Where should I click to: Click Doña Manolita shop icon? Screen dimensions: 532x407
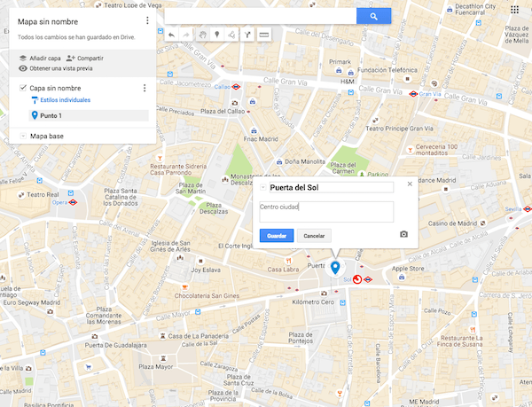click(x=279, y=162)
